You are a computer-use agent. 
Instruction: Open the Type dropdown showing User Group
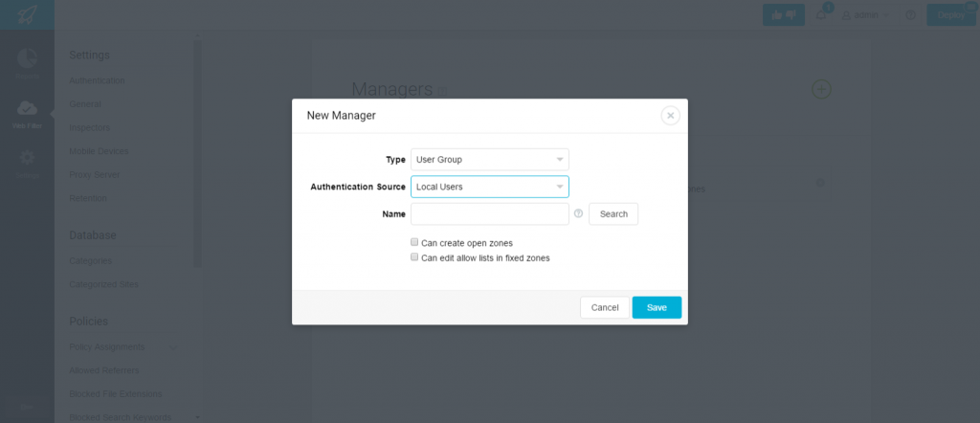(489, 159)
